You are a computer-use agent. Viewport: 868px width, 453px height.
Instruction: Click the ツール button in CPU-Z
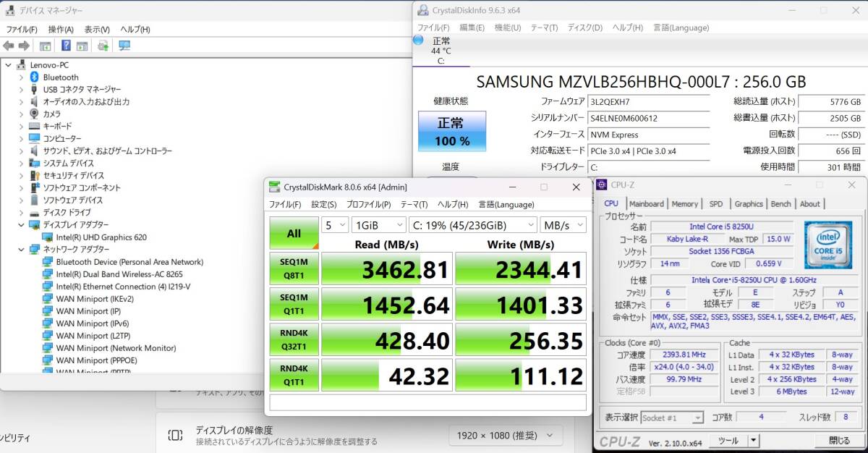coord(728,440)
